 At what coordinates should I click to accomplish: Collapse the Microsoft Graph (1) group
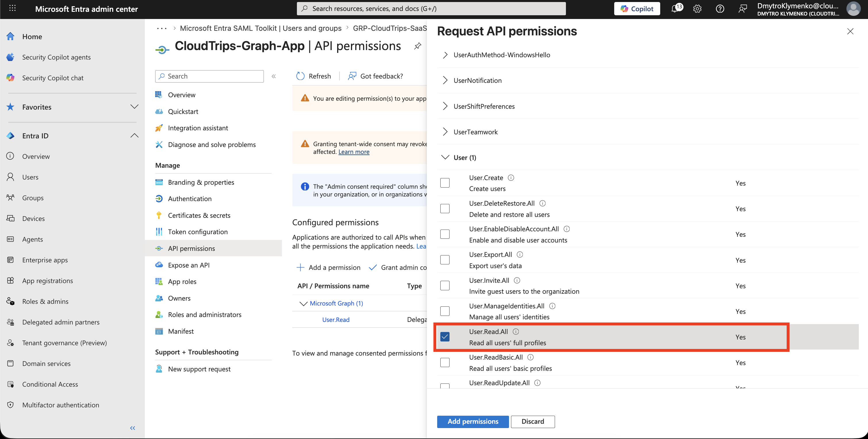[x=303, y=304]
